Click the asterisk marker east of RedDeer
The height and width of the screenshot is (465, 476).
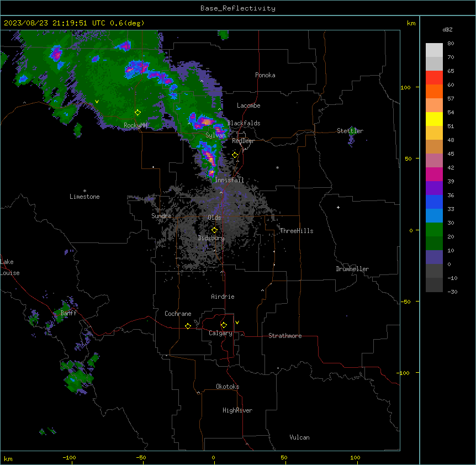click(x=277, y=167)
